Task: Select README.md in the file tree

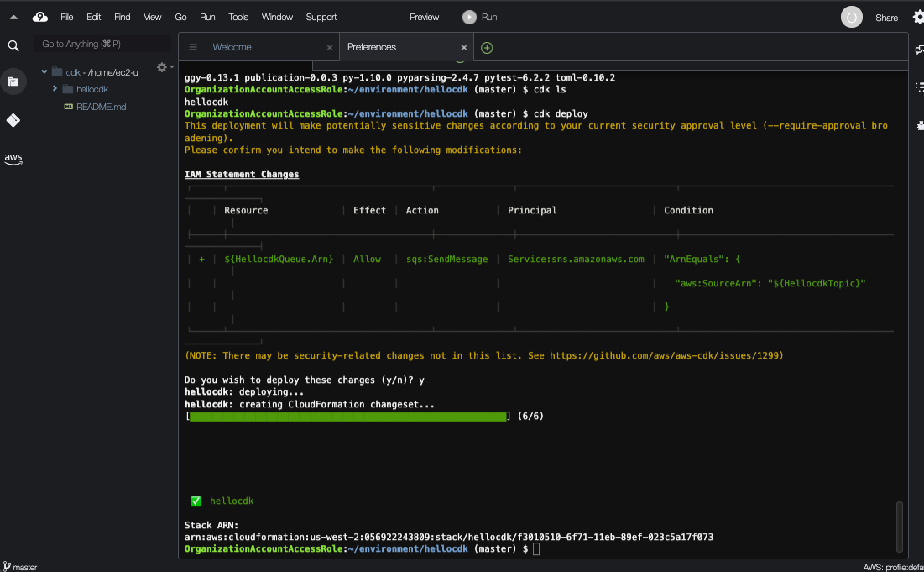Action: pyautogui.click(x=101, y=107)
